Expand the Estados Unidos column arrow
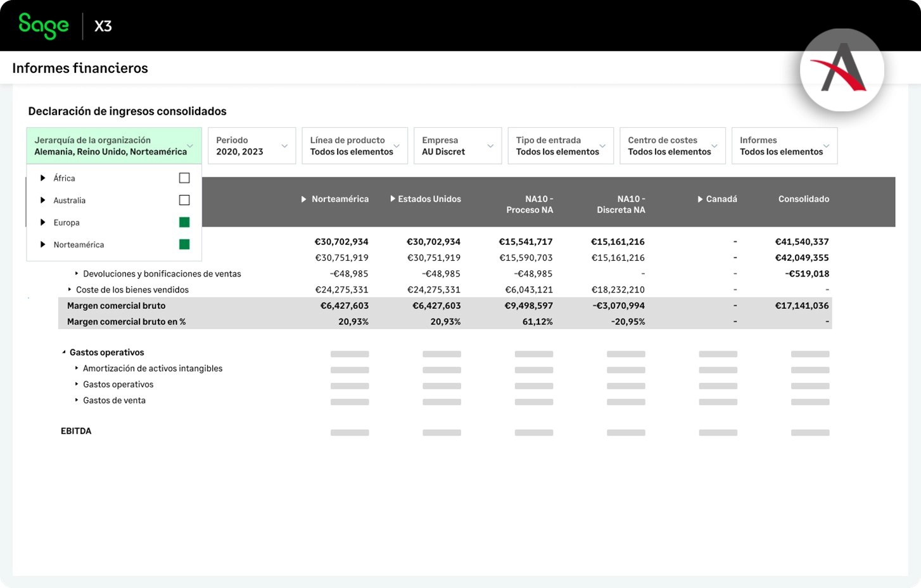 (x=393, y=199)
